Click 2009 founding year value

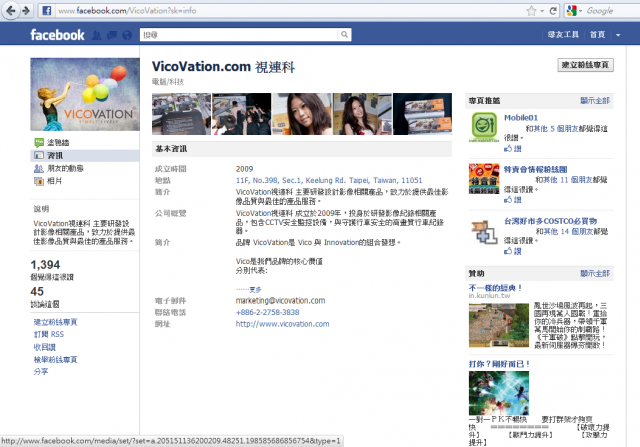point(244,169)
